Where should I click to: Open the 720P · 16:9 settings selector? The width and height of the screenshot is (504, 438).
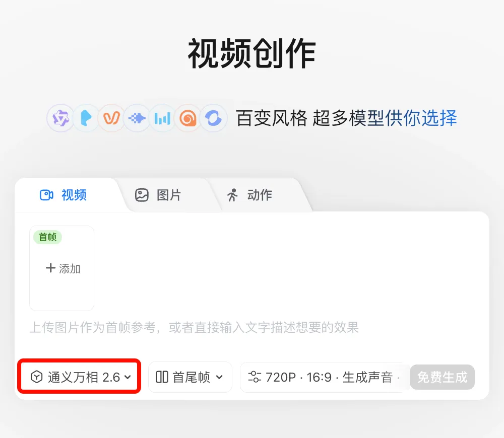[x=323, y=377]
